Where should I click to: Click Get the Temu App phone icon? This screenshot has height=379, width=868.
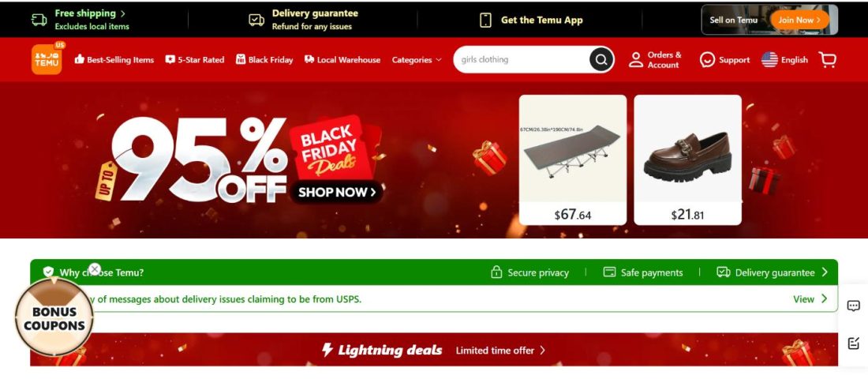pos(485,20)
